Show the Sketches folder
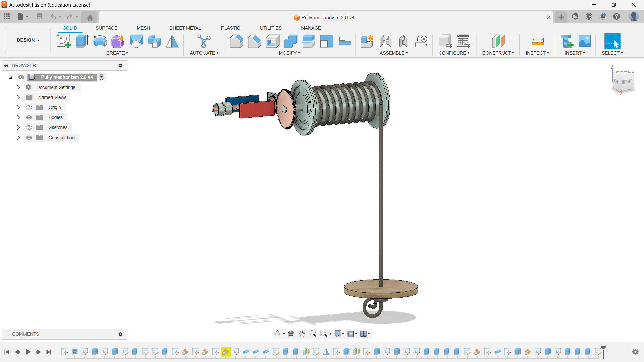The height and width of the screenshot is (362, 644). click(29, 127)
